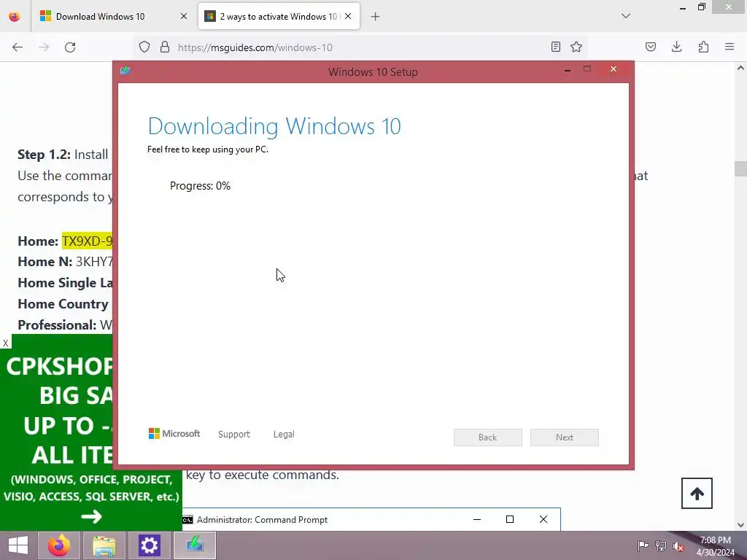Screen dimensions: 747x560
Task: Open the clock showing 7:08 PM
Action: pos(715,545)
